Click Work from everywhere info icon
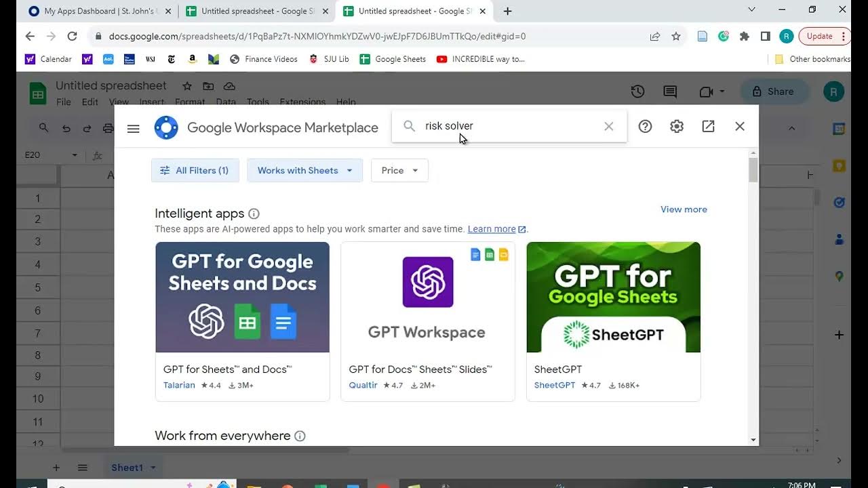Screen dimensions: 868x488 coord(300,436)
